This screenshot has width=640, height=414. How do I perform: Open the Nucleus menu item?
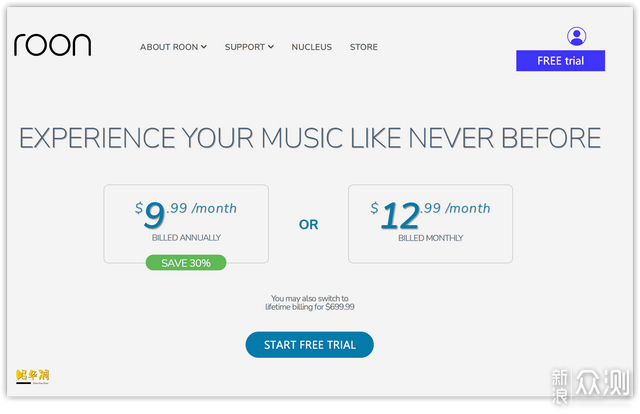(312, 47)
